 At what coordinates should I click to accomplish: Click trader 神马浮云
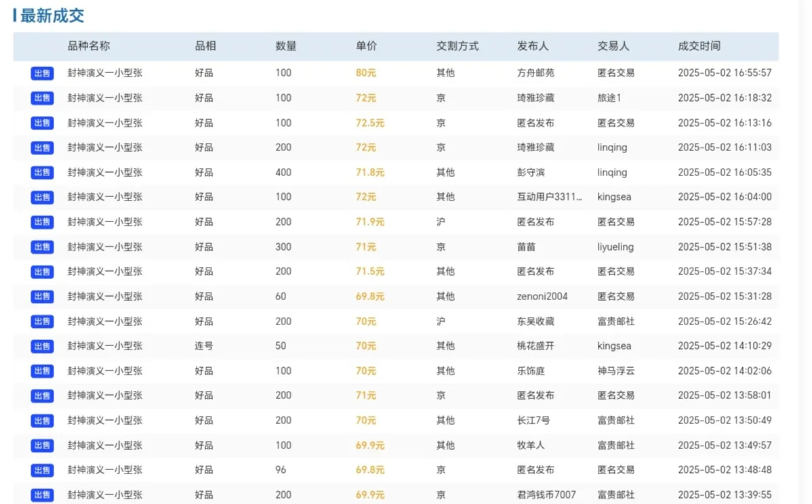pyautogui.click(x=615, y=371)
